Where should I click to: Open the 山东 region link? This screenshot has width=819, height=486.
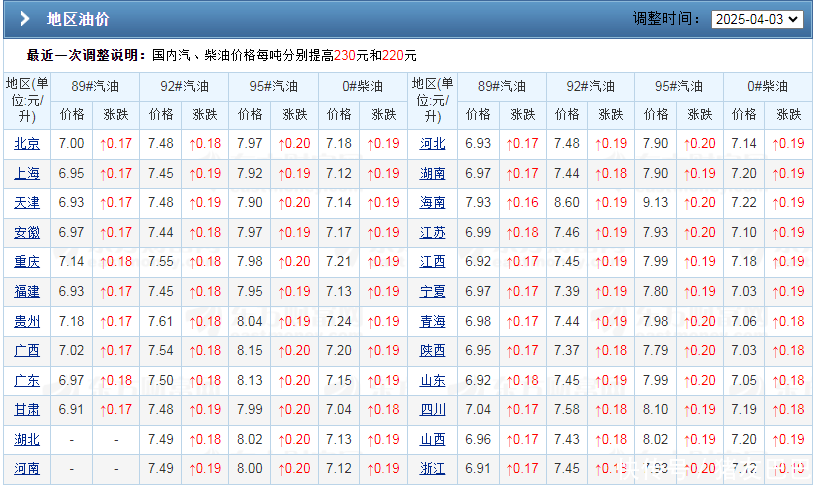[x=432, y=380]
